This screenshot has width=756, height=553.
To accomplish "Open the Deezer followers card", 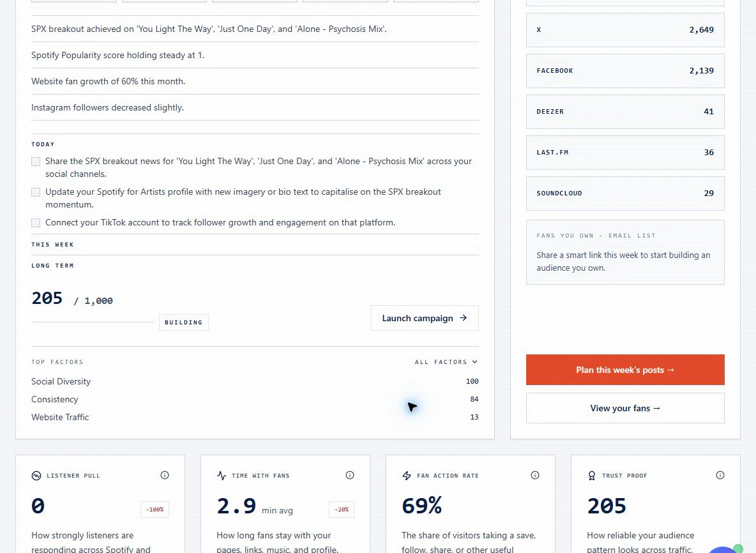I will [625, 112].
